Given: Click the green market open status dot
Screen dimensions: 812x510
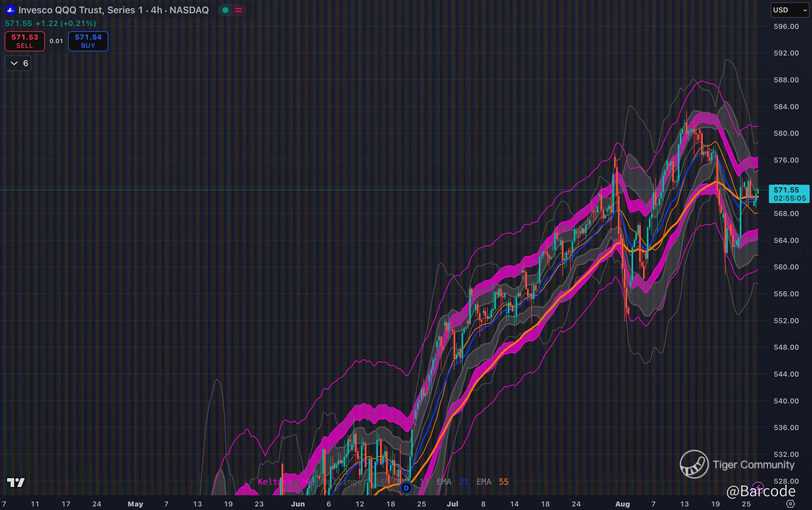Looking at the screenshot, I should point(226,10).
